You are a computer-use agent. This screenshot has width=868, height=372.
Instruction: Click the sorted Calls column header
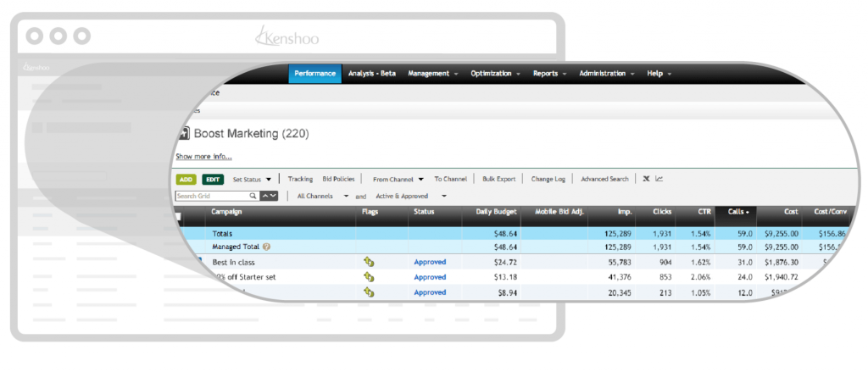(736, 216)
